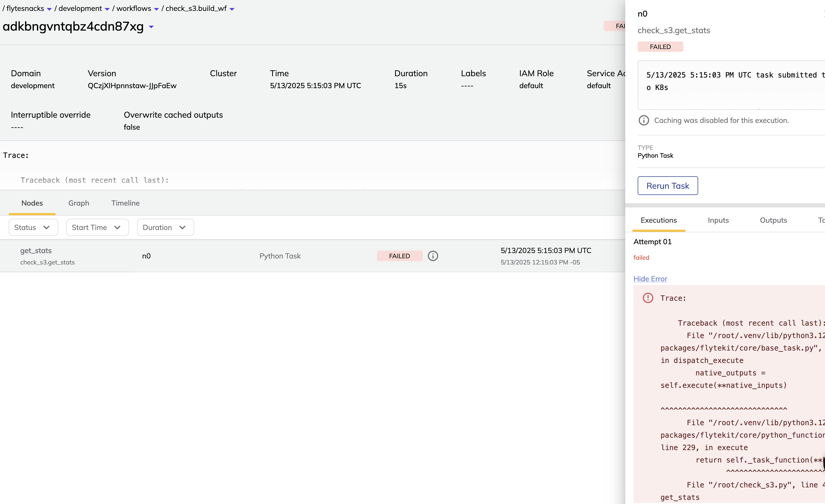Open the Start Time filter
This screenshot has width=825, height=504.
97,227
